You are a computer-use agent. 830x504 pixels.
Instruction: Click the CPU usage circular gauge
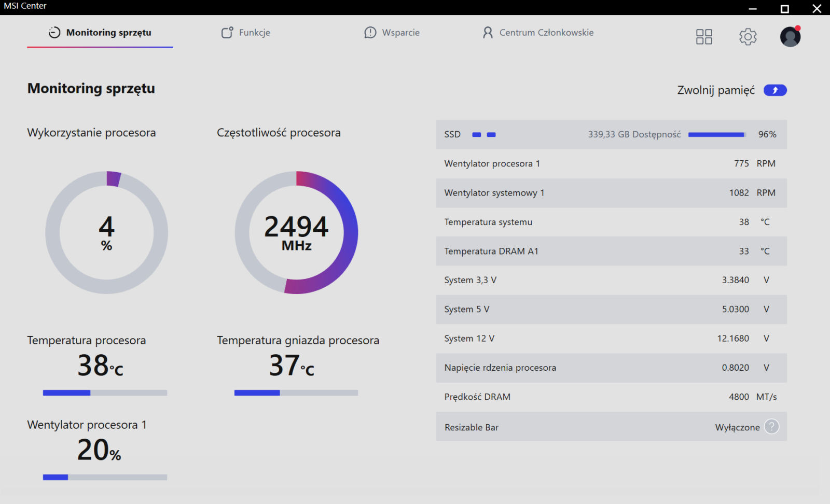[106, 232]
